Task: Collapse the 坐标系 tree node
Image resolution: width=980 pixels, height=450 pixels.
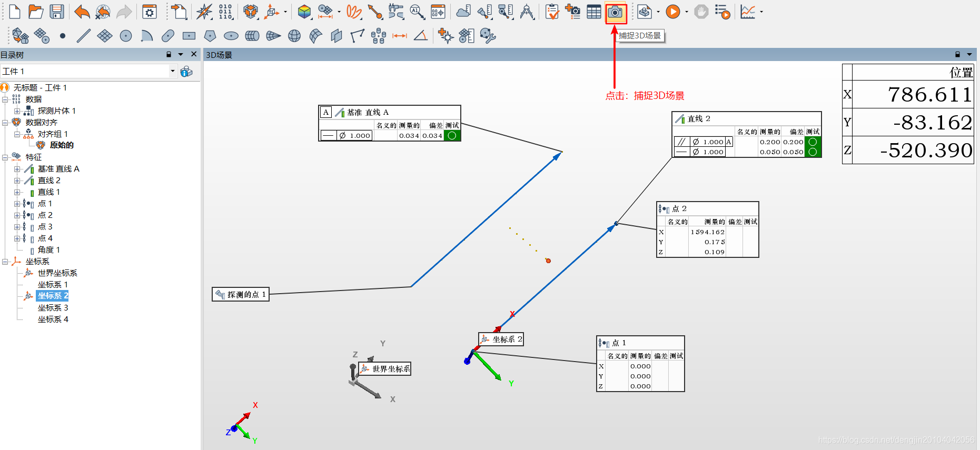Action: [x=5, y=261]
